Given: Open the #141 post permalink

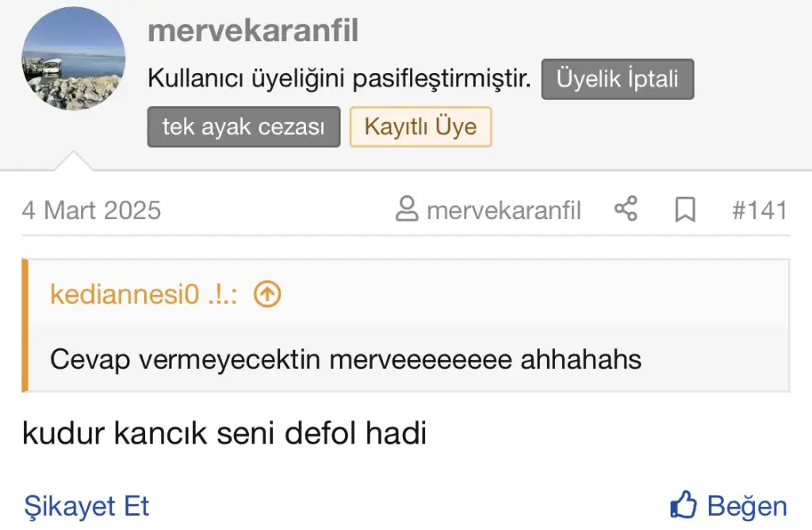Looking at the screenshot, I should click(759, 210).
